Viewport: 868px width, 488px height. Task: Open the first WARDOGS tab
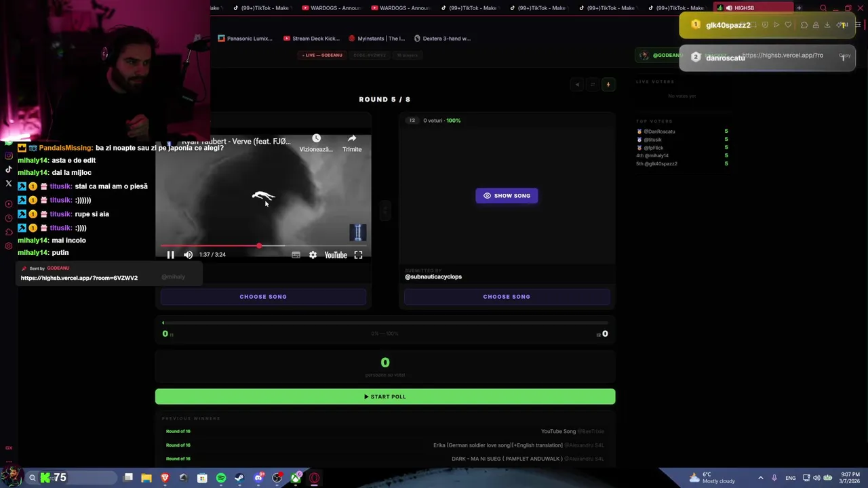point(332,8)
